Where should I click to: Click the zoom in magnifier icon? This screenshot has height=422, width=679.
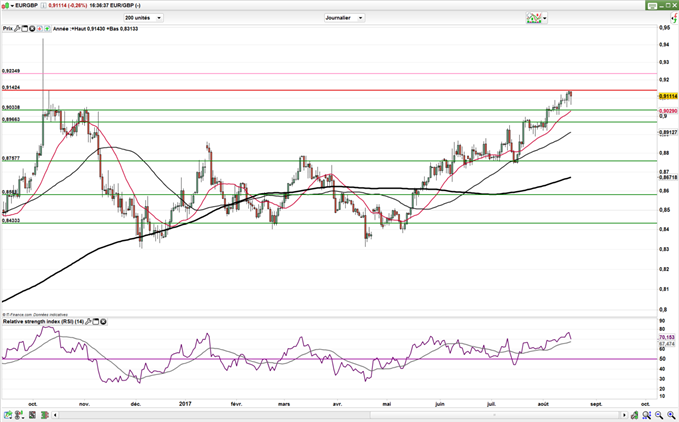click(x=671, y=415)
